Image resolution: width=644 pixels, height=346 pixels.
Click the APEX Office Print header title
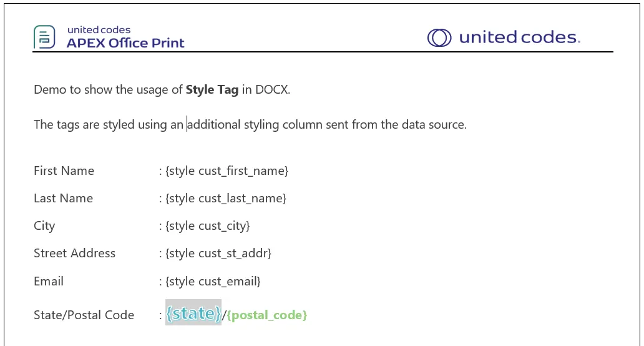click(x=125, y=43)
